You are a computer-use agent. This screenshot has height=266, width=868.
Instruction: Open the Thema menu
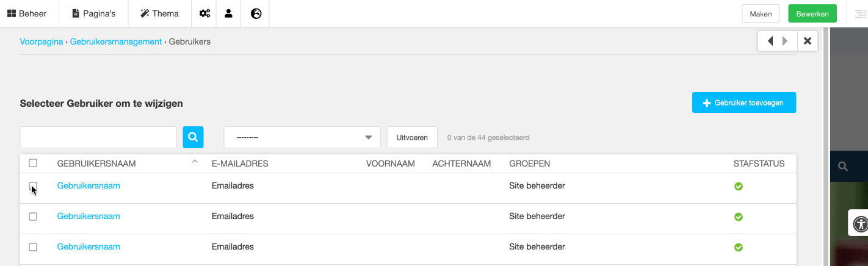pyautogui.click(x=159, y=13)
